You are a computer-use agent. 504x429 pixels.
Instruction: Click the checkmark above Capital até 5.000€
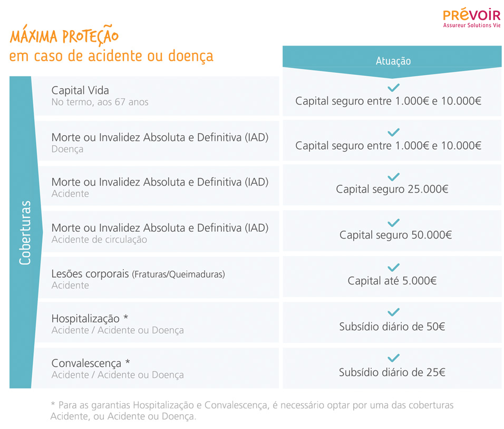(393, 267)
